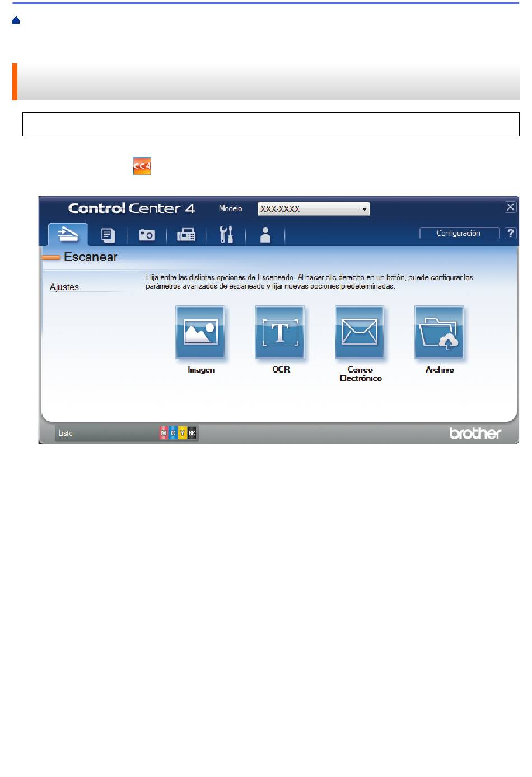
Task: Open the Support tab with person icon
Action: coord(265,235)
